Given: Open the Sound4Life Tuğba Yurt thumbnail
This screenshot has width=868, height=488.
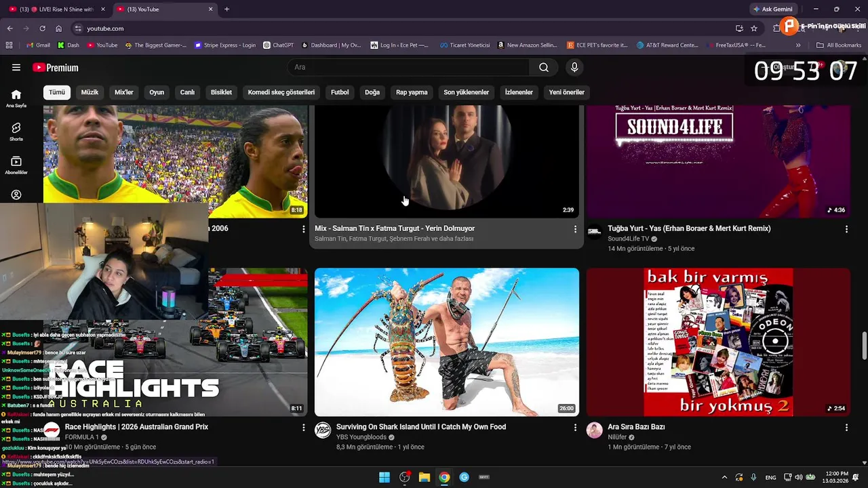Looking at the screenshot, I should 718,161.
